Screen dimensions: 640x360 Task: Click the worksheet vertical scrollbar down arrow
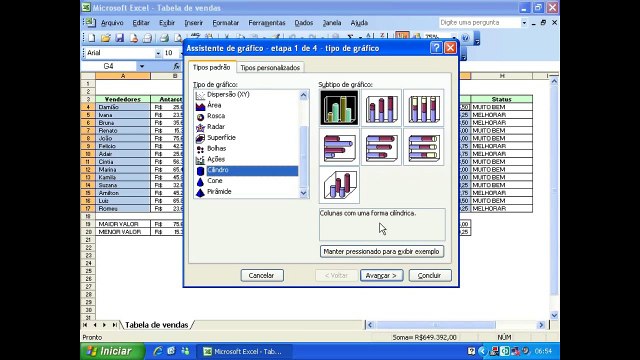(x=554, y=315)
